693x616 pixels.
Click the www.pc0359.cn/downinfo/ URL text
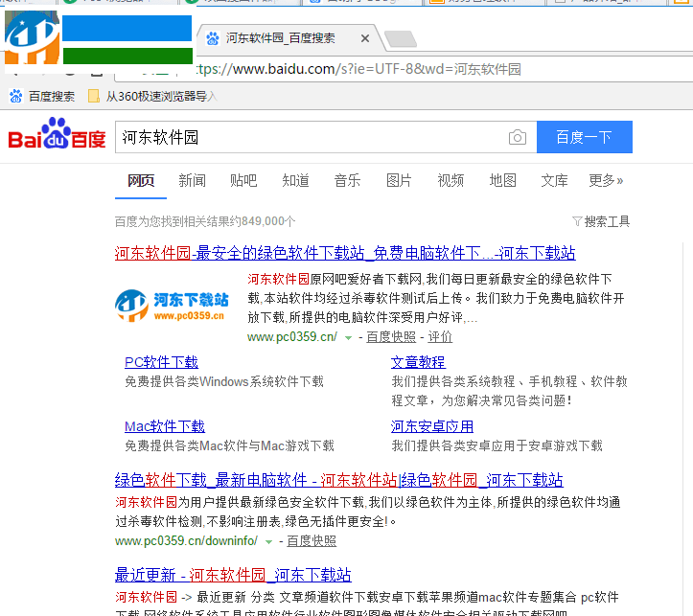186,541
